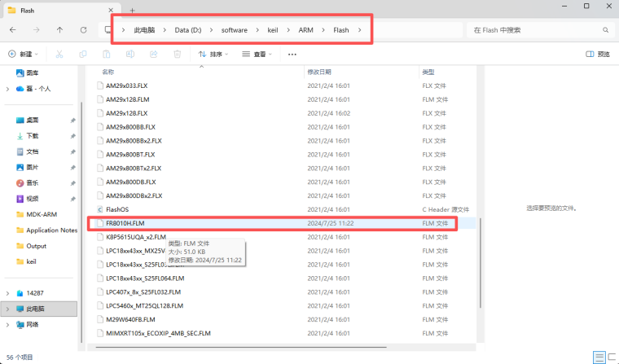Screen dimensions: 619x364
Task: Open the View (查看) dropdown
Action: 259,55
